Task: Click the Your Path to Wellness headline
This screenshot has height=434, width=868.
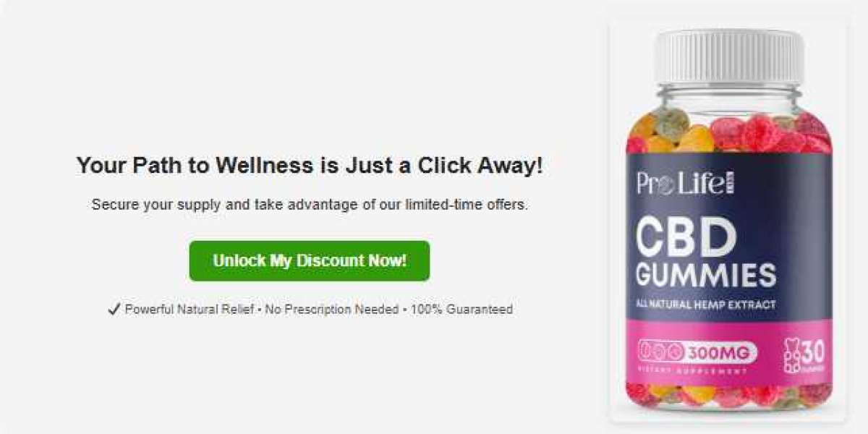Action: point(310,166)
